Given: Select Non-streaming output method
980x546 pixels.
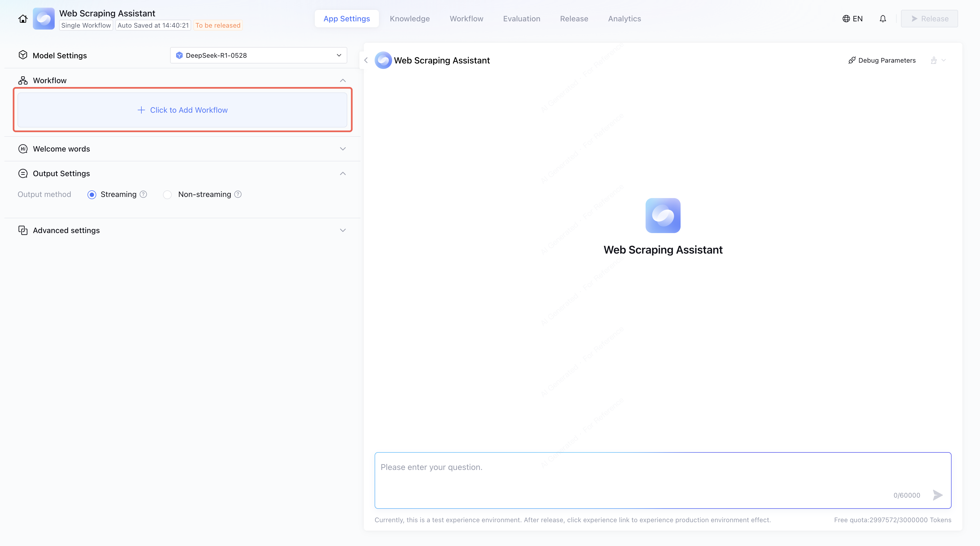Looking at the screenshot, I should tap(167, 195).
